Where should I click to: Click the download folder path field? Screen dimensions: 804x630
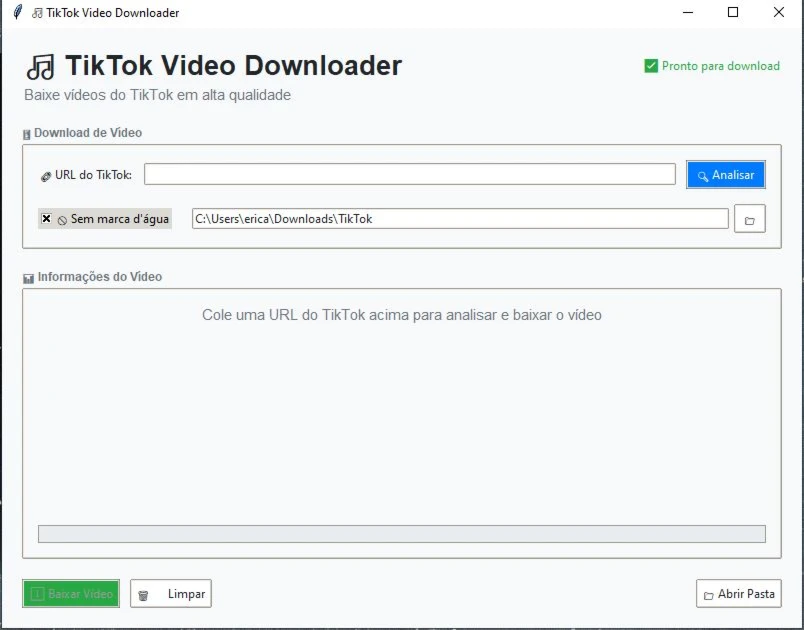(x=460, y=219)
